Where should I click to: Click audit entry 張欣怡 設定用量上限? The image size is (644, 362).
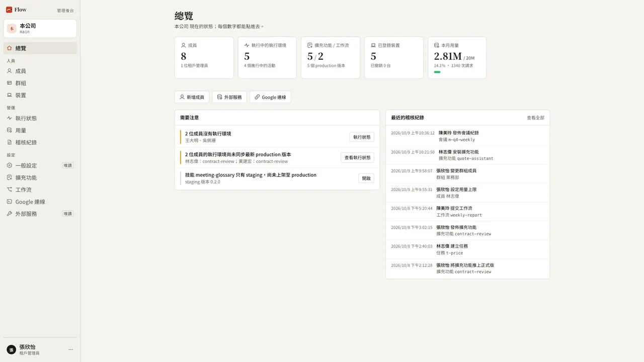(467, 193)
